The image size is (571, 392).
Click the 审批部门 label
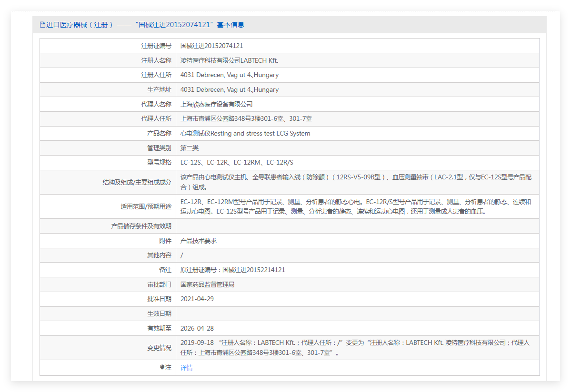[159, 284]
